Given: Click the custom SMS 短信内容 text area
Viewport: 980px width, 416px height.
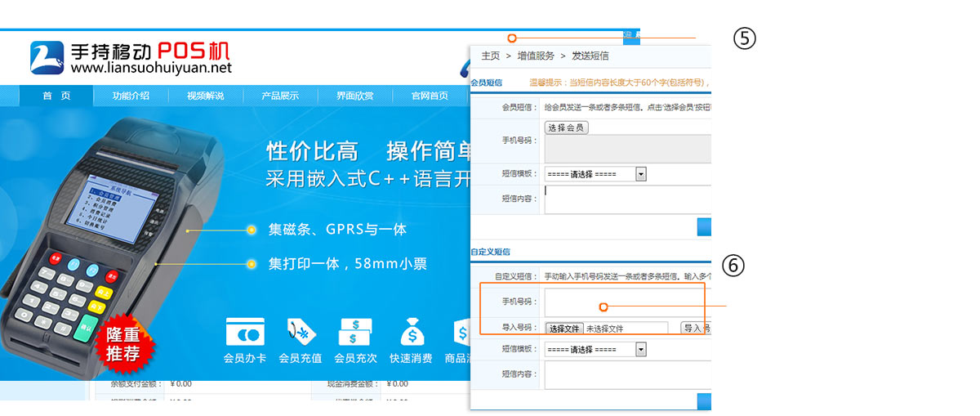Looking at the screenshot, I should (x=627, y=374).
